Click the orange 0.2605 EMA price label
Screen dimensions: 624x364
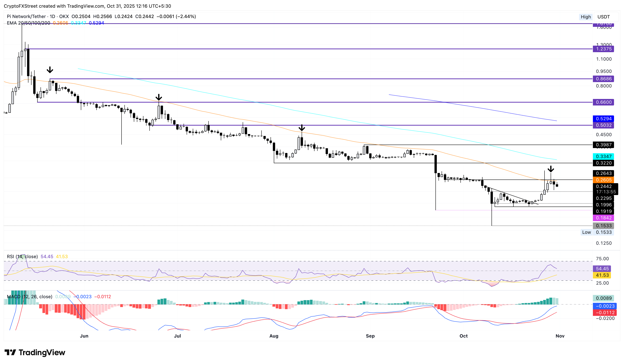[603, 180]
